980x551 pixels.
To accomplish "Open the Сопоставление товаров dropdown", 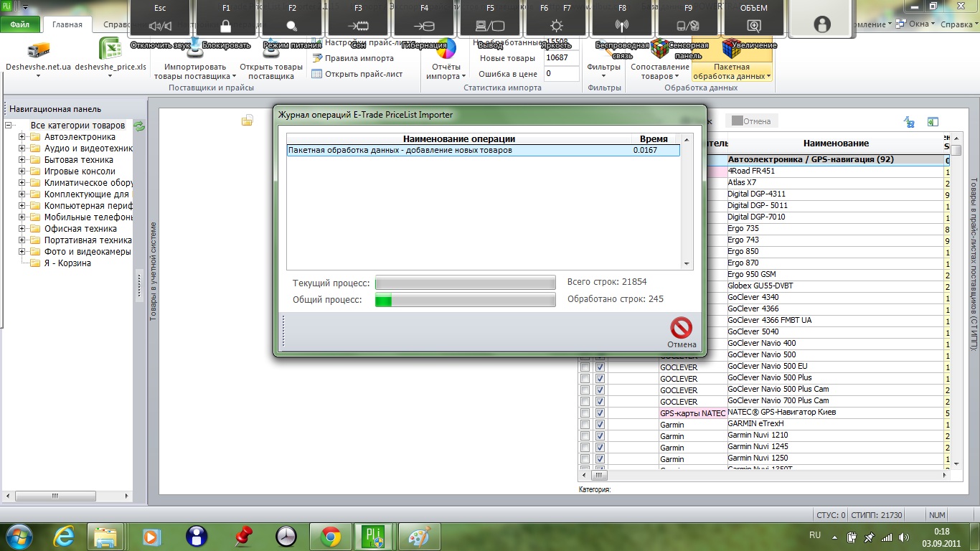I will click(x=660, y=60).
